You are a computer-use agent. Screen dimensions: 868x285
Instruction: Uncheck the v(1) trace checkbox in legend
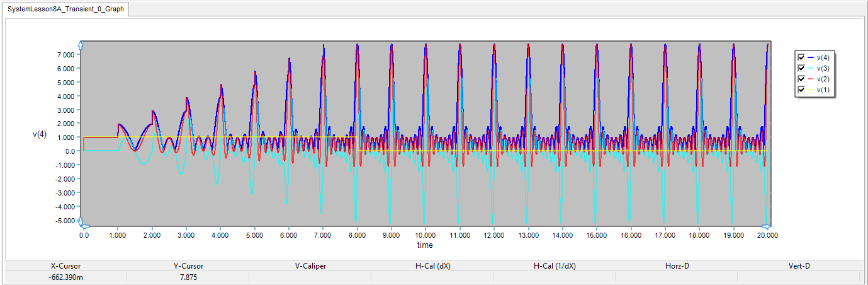[801, 90]
